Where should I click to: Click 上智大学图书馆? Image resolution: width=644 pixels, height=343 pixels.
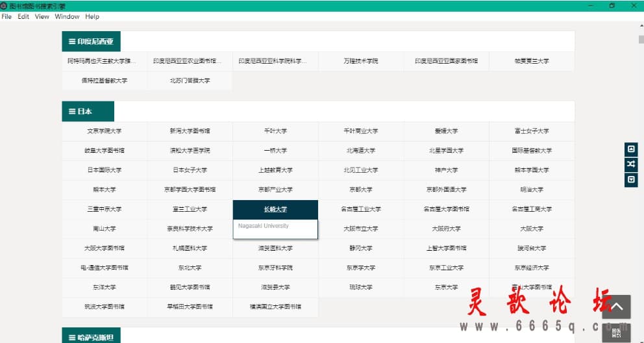coord(447,248)
